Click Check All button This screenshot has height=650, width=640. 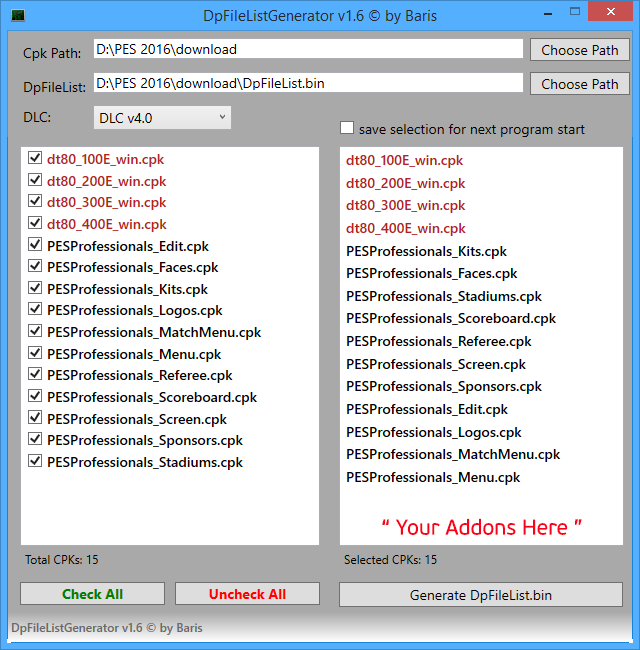[92, 594]
